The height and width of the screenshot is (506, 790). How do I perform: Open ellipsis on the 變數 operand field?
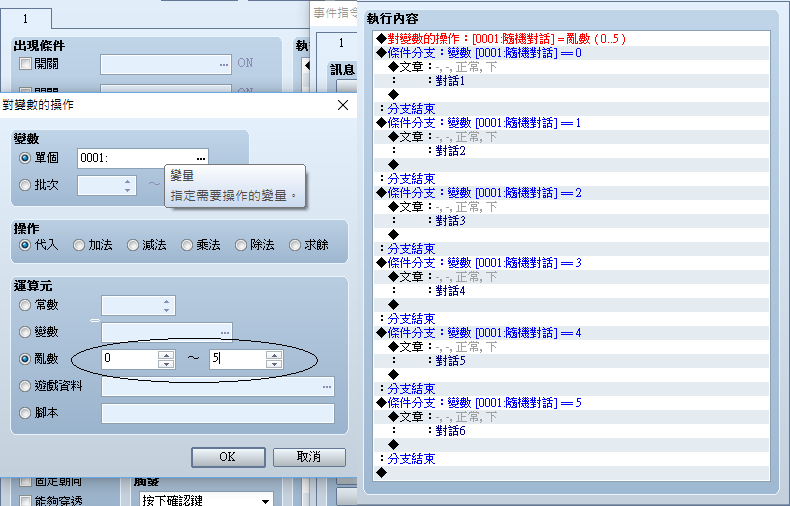pyautogui.click(x=225, y=332)
